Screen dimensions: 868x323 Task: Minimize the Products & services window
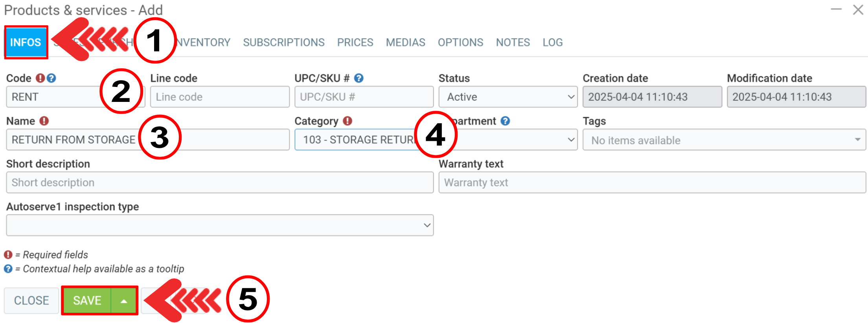click(836, 9)
